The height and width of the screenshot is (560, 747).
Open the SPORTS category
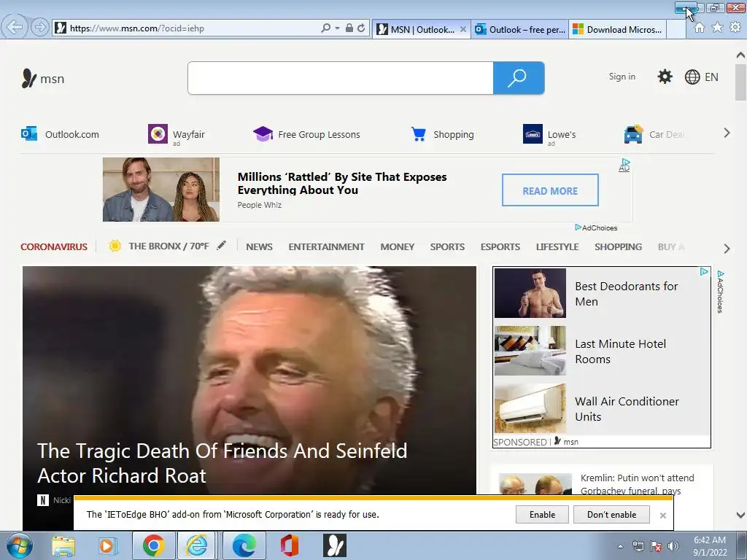click(x=447, y=246)
